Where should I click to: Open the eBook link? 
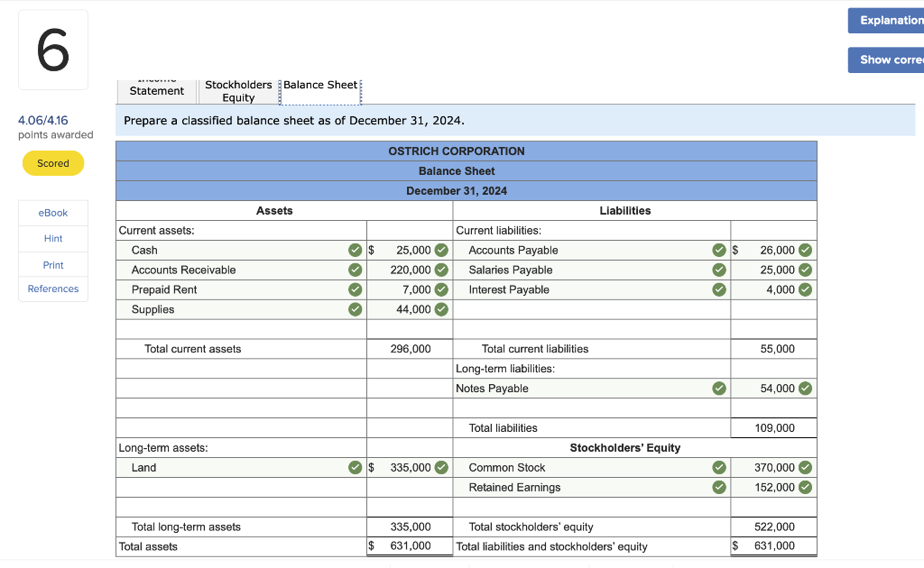[x=52, y=212]
